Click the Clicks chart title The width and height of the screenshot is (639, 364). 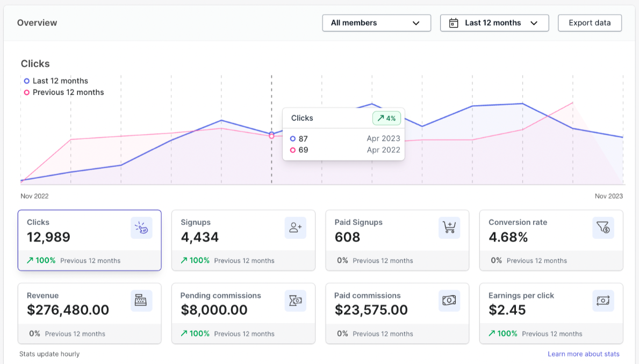point(35,63)
